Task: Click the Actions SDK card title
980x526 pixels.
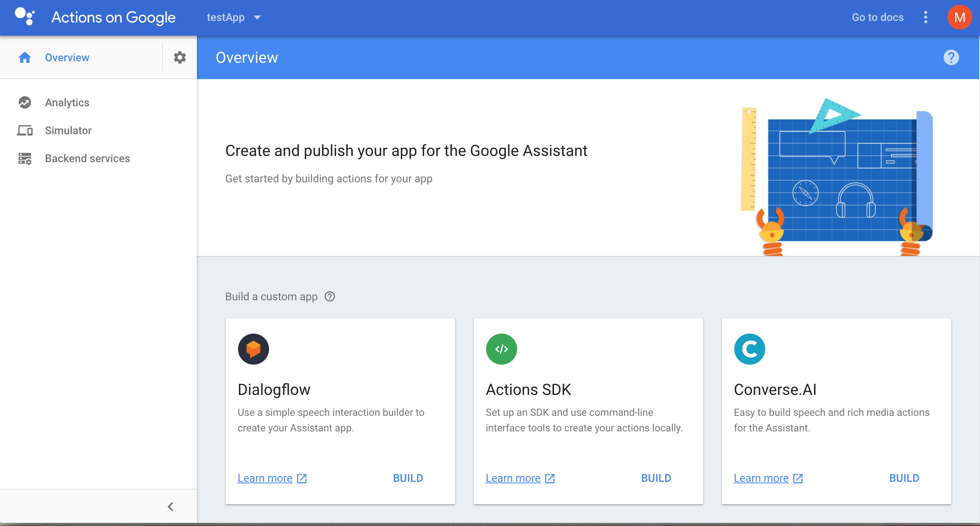Action: (528, 389)
